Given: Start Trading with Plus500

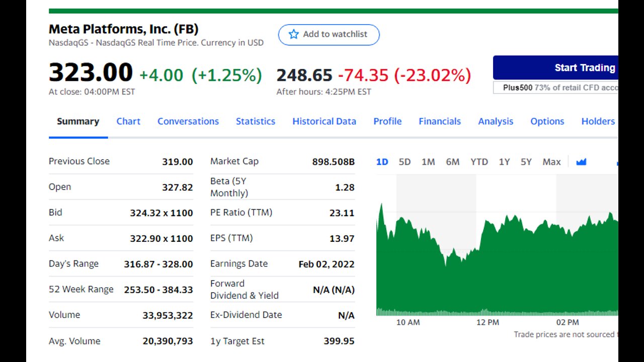Looking at the screenshot, I should [555, 67].
